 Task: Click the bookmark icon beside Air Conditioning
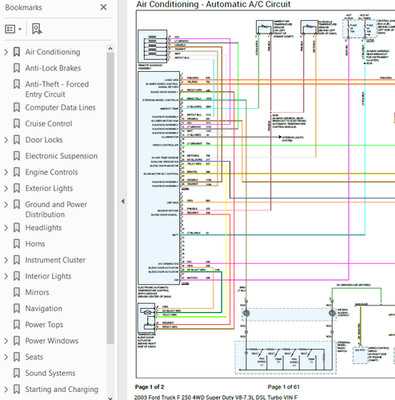16,52
